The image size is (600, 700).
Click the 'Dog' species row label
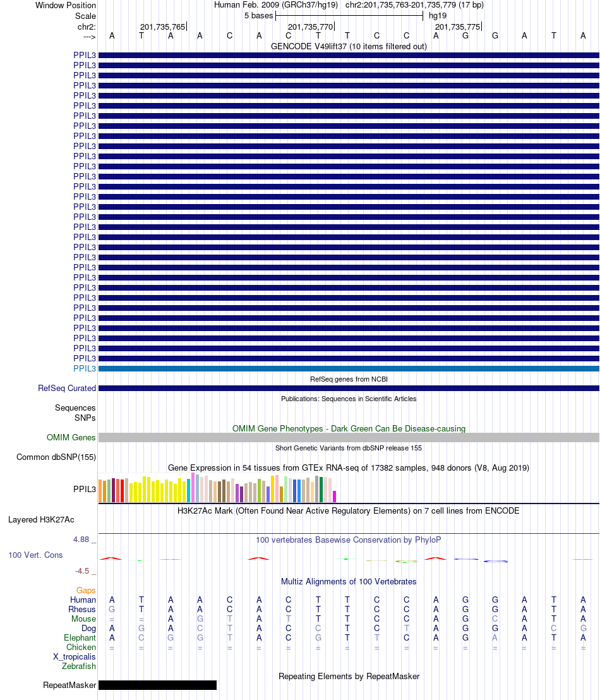point(88,628)
